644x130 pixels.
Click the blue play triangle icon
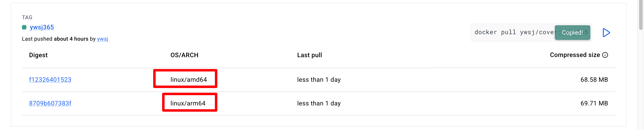click(606, 33)
